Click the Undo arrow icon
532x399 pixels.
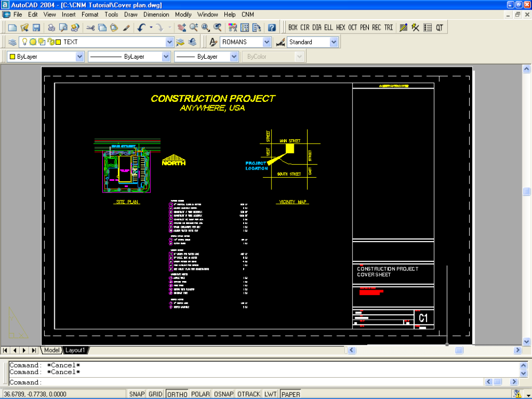pos(141,27)
